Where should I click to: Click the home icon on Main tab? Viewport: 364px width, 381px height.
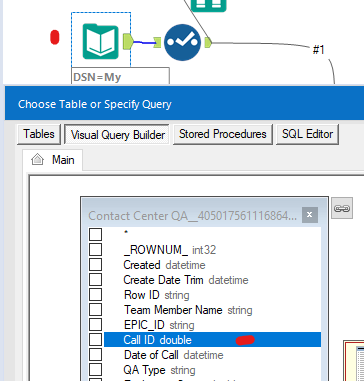point(37,160)
